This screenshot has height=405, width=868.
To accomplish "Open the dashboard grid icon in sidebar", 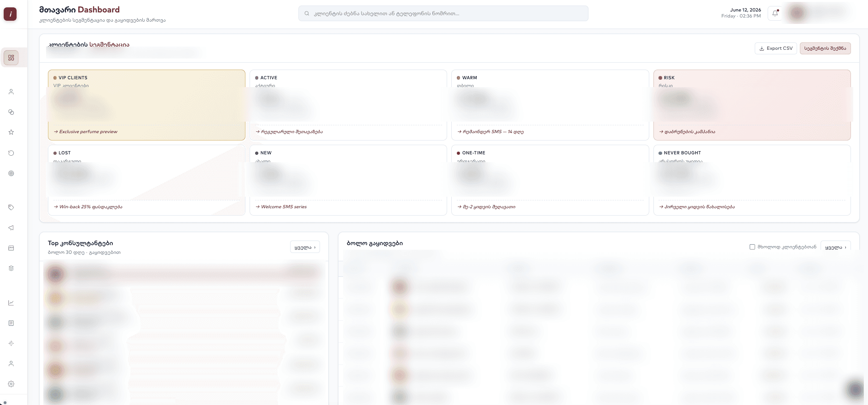I will pyautogui.click(x=11, y=58).
